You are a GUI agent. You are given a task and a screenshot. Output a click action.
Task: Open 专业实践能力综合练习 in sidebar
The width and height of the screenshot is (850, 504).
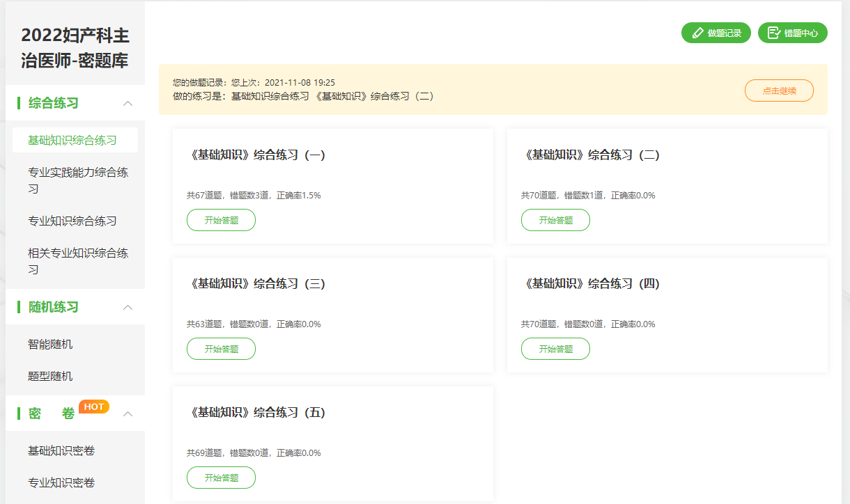point(77,180)
